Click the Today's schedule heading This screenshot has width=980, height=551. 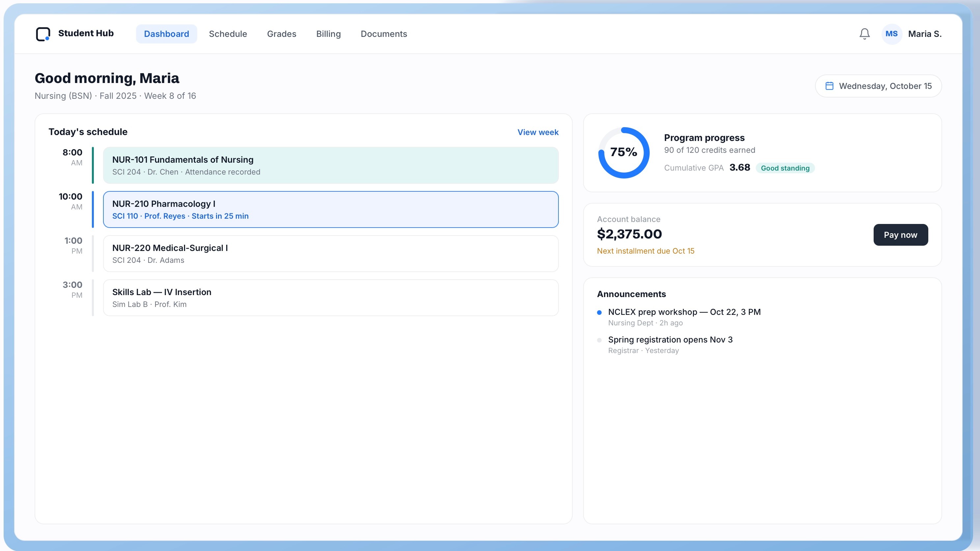pyautogui.click(x=88, y=132)
